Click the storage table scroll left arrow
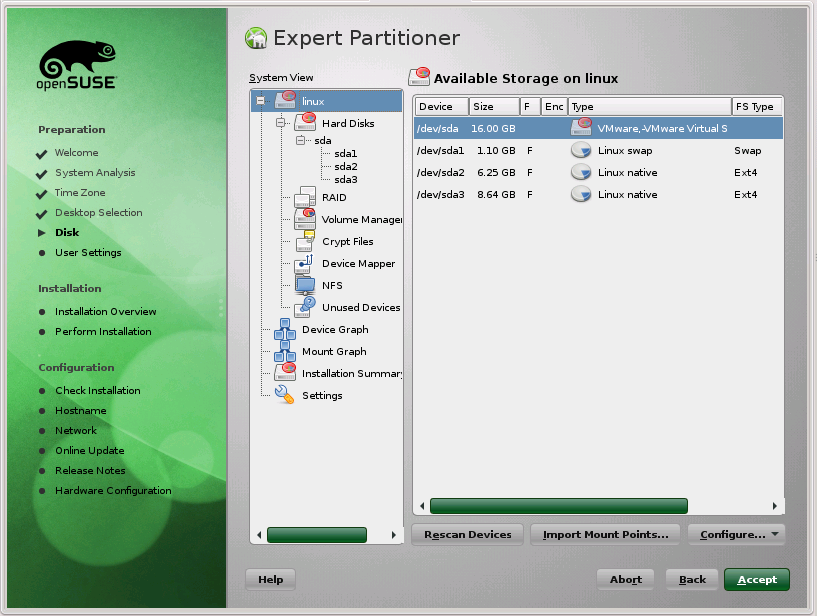The width and height of the screenshot is (817, 616). [x=422, y=506]
